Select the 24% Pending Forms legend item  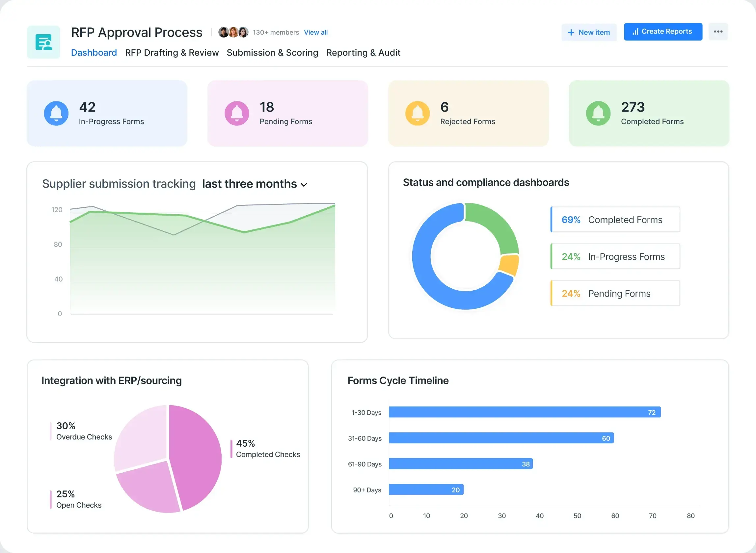click(x=615, y=294)
